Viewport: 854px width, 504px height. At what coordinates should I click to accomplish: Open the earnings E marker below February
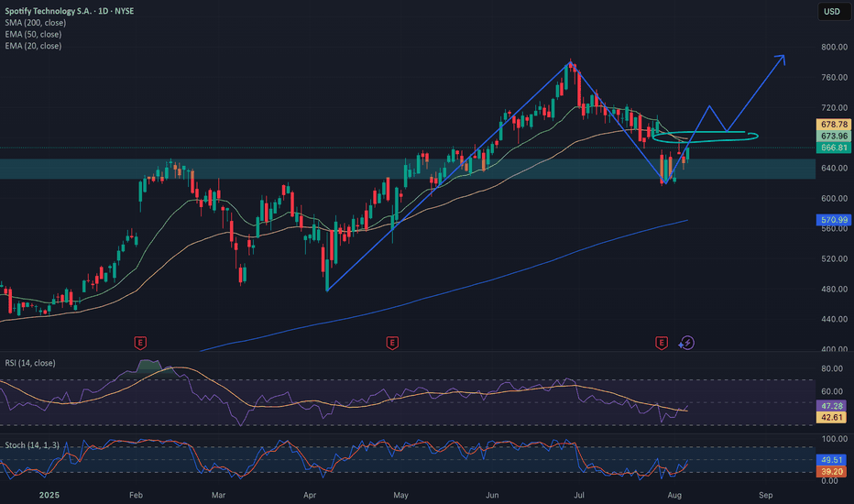click(x=140, y=343)
